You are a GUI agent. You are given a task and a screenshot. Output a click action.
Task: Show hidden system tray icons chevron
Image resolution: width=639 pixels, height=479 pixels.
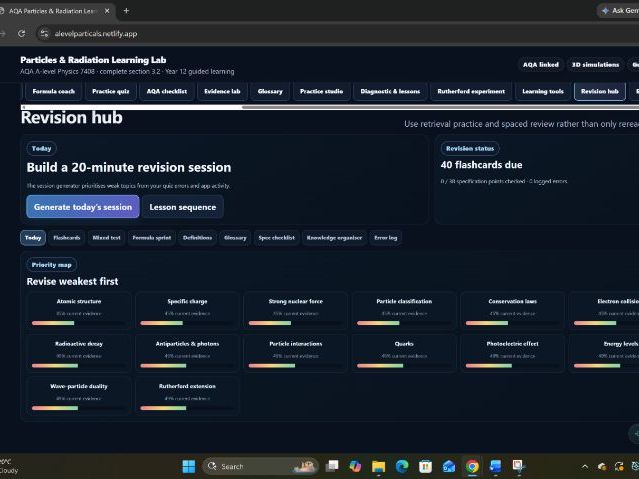pyautogui.click(x=585, y=466)
